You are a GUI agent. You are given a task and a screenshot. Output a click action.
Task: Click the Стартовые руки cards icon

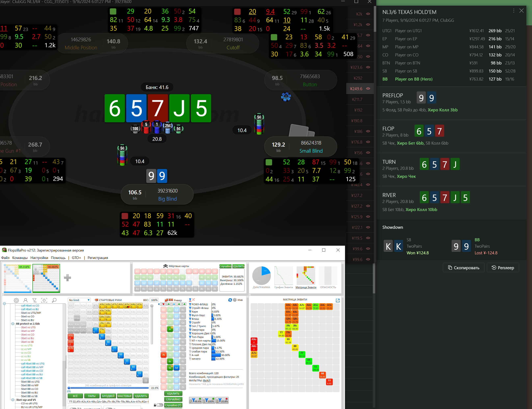click(x=96, y=300)
